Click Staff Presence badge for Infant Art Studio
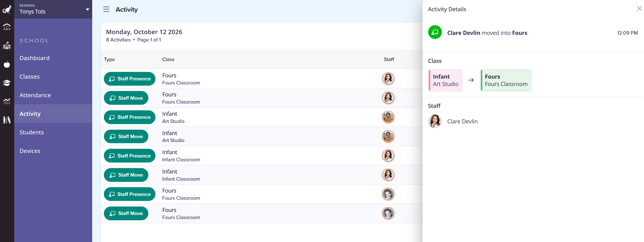The height and width of the screenshot is (242, 644). tap(130, 117)
